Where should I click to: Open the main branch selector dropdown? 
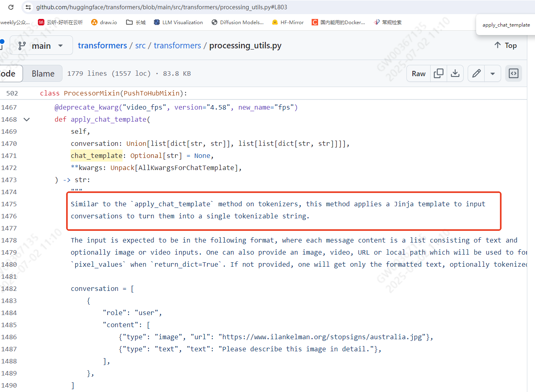point(41,46)
